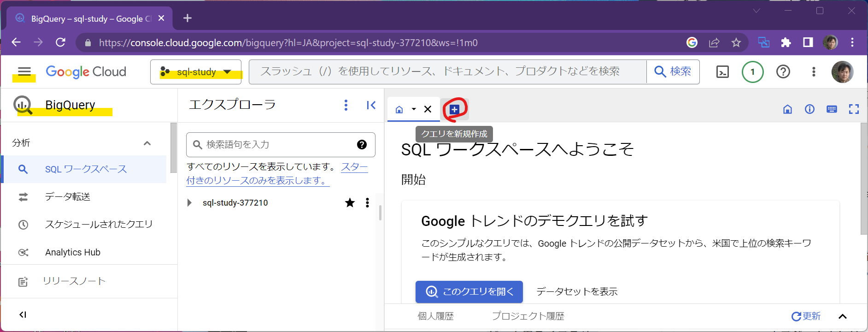The image size is (868, 332).
Task: Click the 検索 search button
Action: click(x=673, y=71)
